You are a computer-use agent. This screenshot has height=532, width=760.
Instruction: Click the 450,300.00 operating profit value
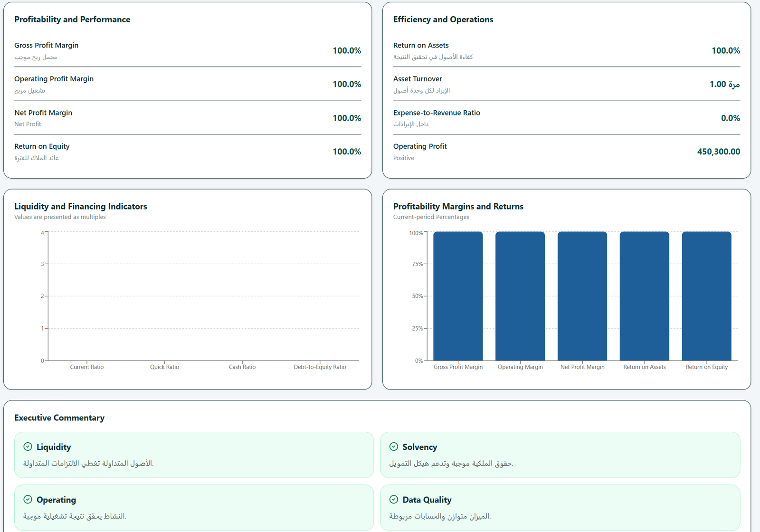pos(719,152)
